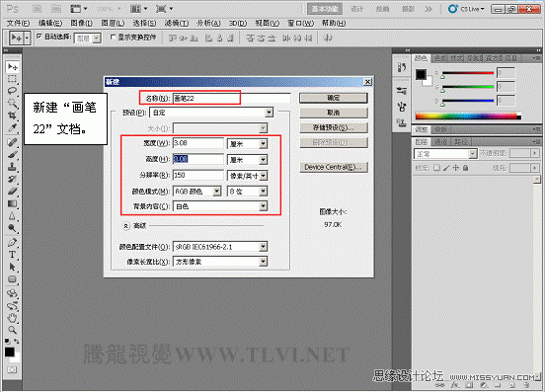Close the New document dialog
The height and width of the screenshot is (392, 545).
(x=367, y=82)
